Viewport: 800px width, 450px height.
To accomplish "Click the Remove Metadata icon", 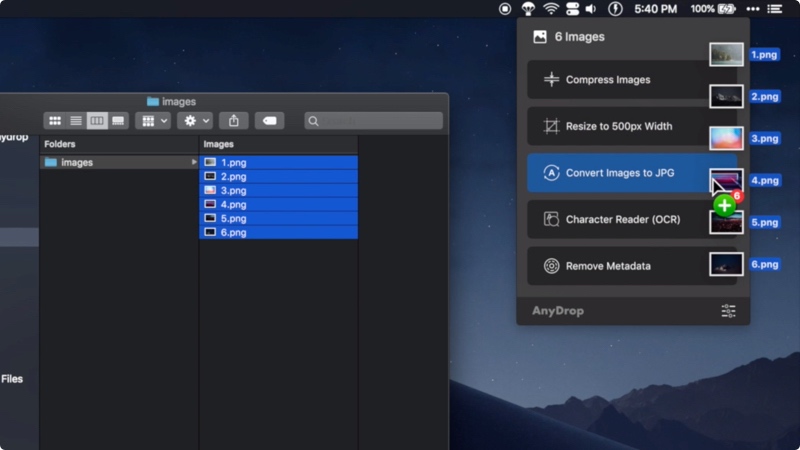I will point(551,266).
